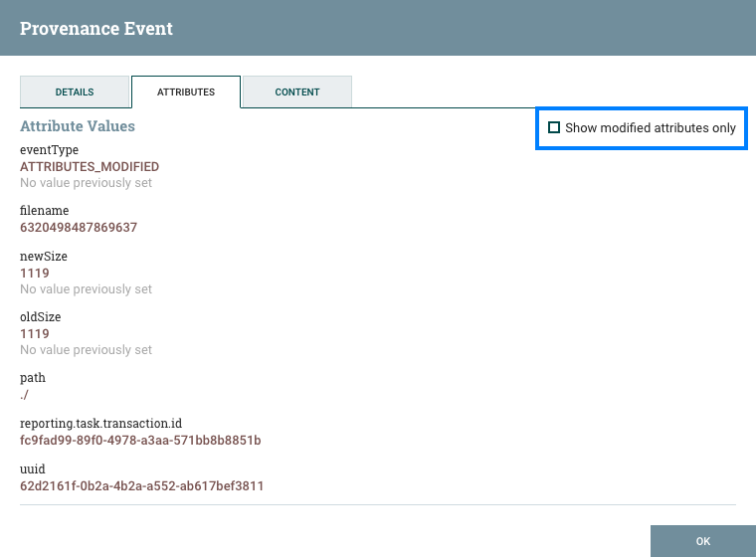Viewport: 756px width, 557px height.
Task: Click the newSize attribute label
Action: click(44, 257)
